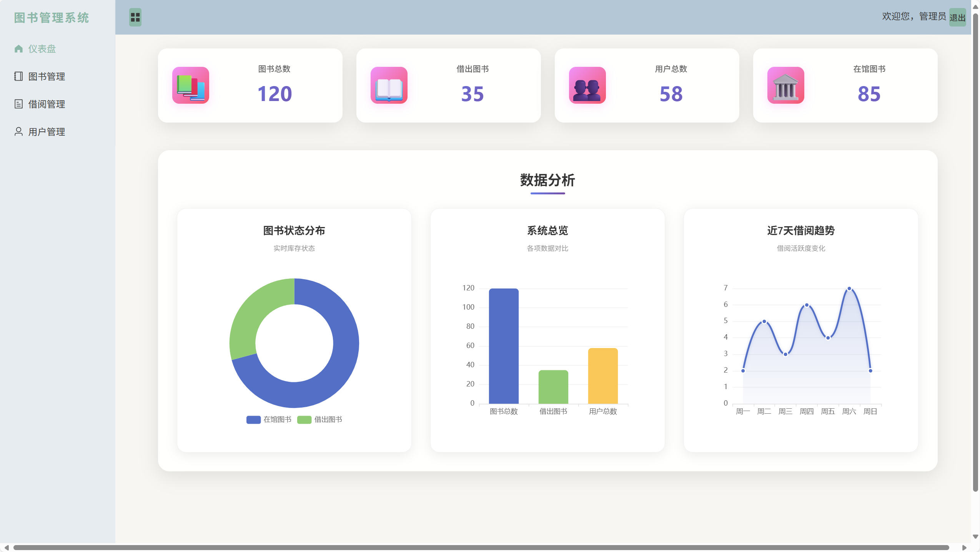Click the books stack icon on 图书总数 card
The image size is (980, 552).
click(190, 85)
